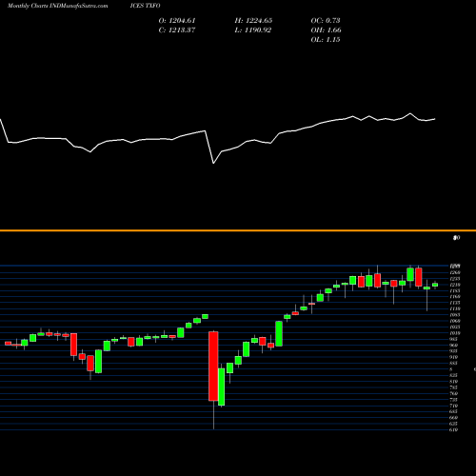Select the 'ICES TXFO' symbol label
The image size is (476, 476).
coord(145,6)
